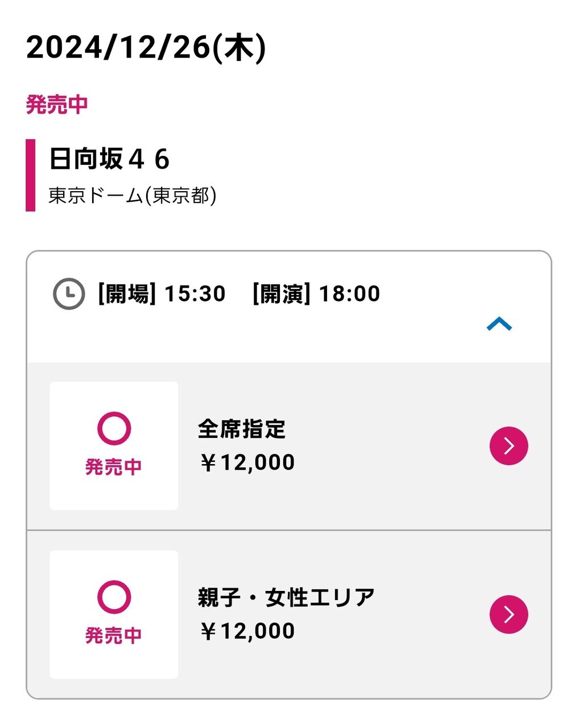Click the [開場] 15:30 time text
This screenshot has width=578, height=728.
pos(162,294)
